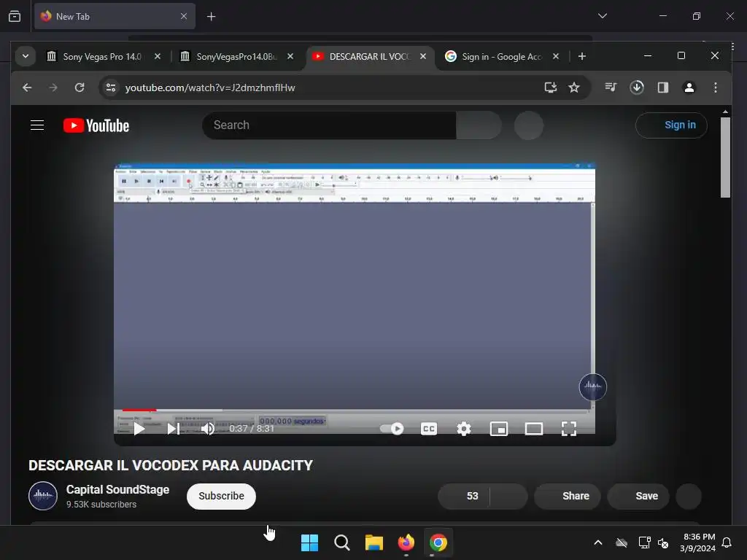The height and width of the screenshot is (560, 747).
Task: Open Chrome three-dot menu
Action: (x=716, y=87)
